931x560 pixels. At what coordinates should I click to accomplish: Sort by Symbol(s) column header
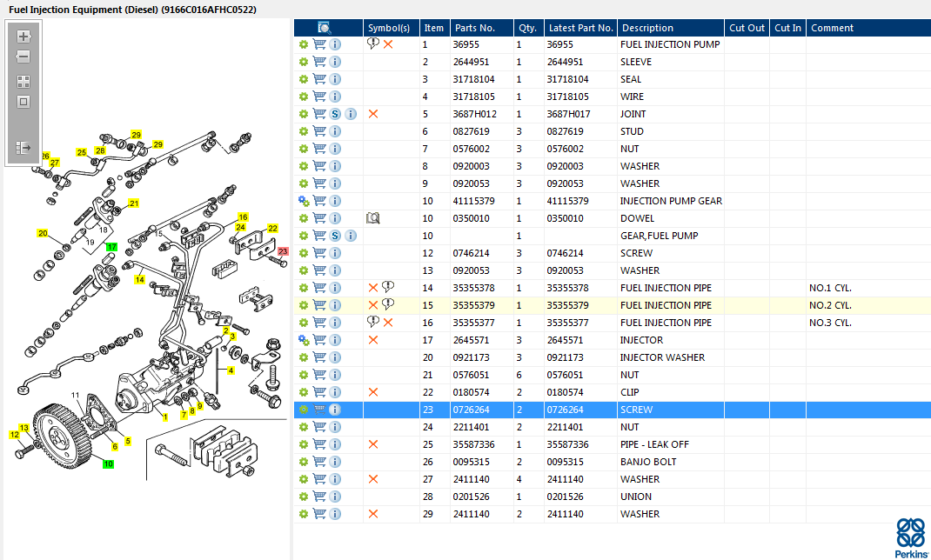click(391, 28)
